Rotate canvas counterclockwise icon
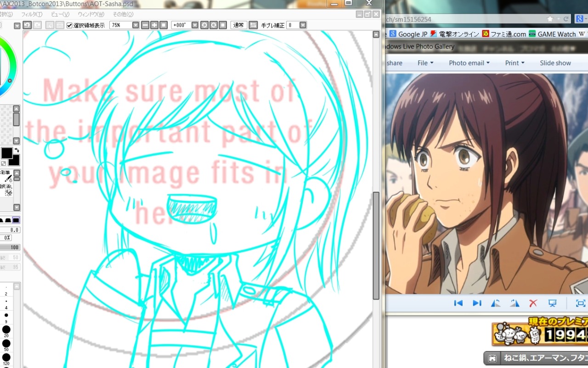This screenshot has height=368, width=588. tap(204, 25)
